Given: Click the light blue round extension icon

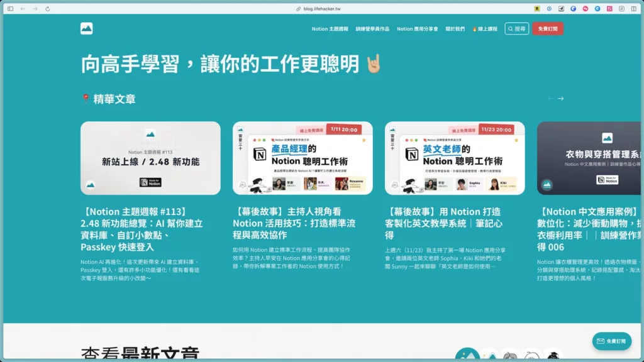Looking at the screenshot, I should tap(597, 9).
